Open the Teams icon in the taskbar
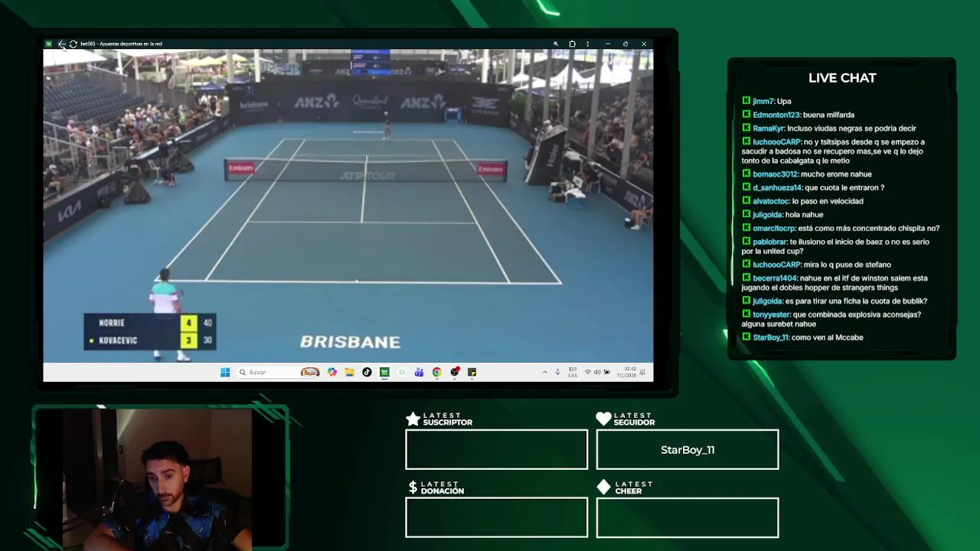 coord(419,372)
